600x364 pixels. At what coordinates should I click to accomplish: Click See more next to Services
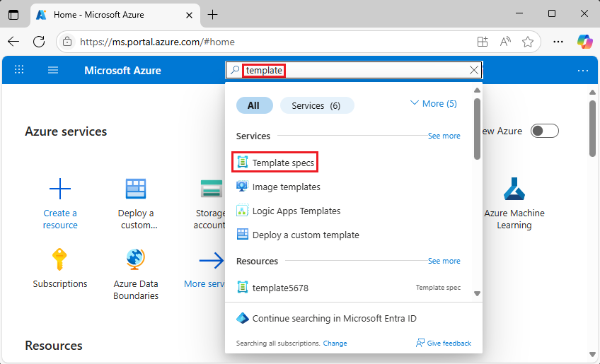coord(444,136)
